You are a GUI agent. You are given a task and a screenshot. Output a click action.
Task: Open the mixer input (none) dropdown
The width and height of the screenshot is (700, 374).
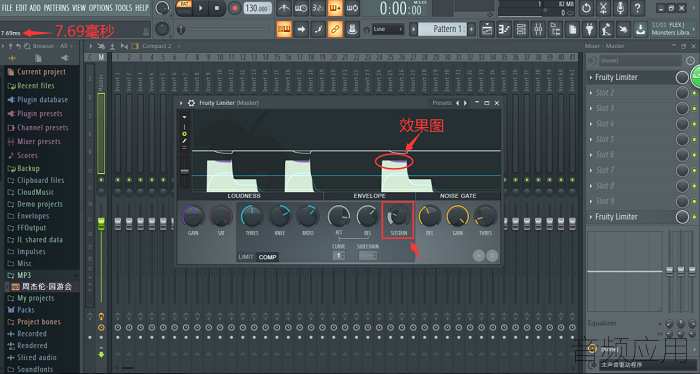point(641,60)
